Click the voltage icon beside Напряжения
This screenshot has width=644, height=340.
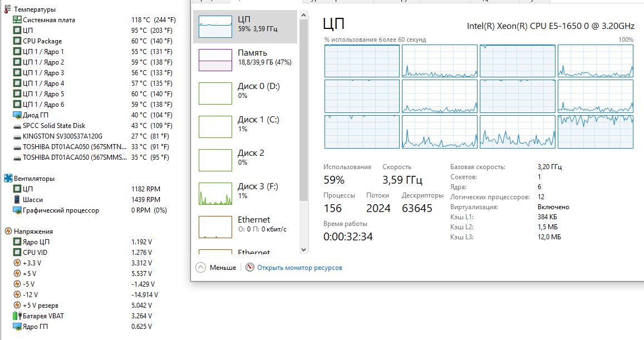tap(8, 231)
